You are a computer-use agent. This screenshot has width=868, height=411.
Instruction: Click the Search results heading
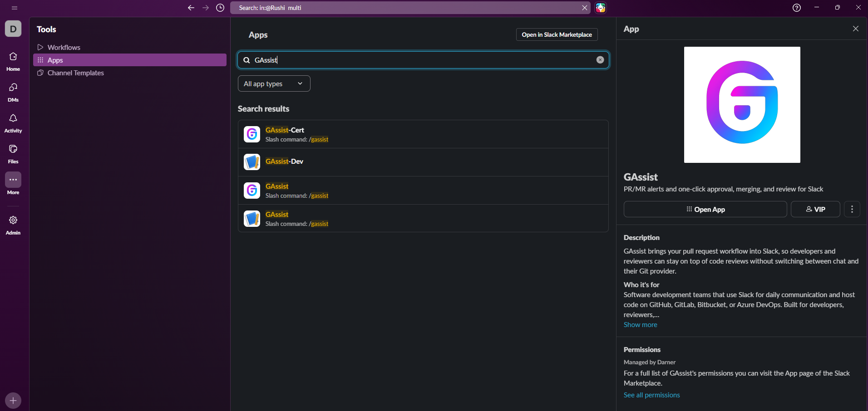tap(263, 109)
